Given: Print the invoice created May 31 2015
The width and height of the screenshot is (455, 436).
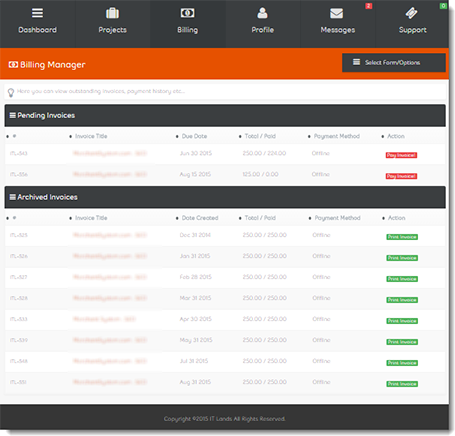Looking at the screenshot, I should (x=402, y=342).
